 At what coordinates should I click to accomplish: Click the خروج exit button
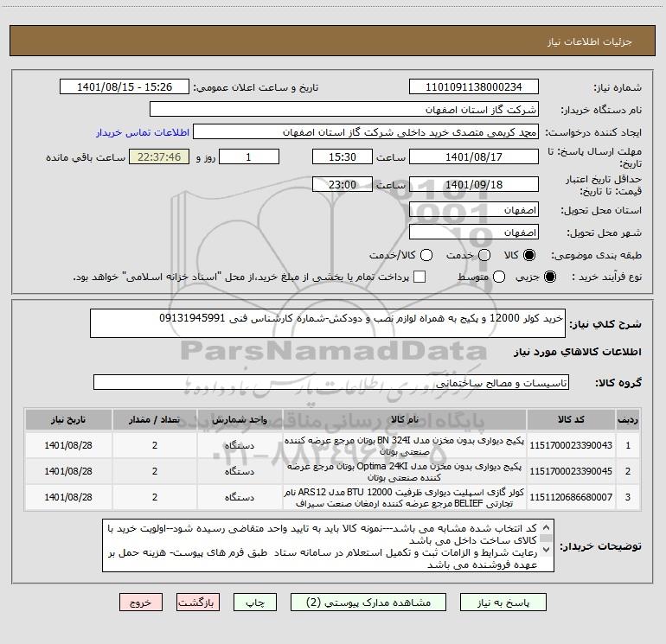[141, 603]
